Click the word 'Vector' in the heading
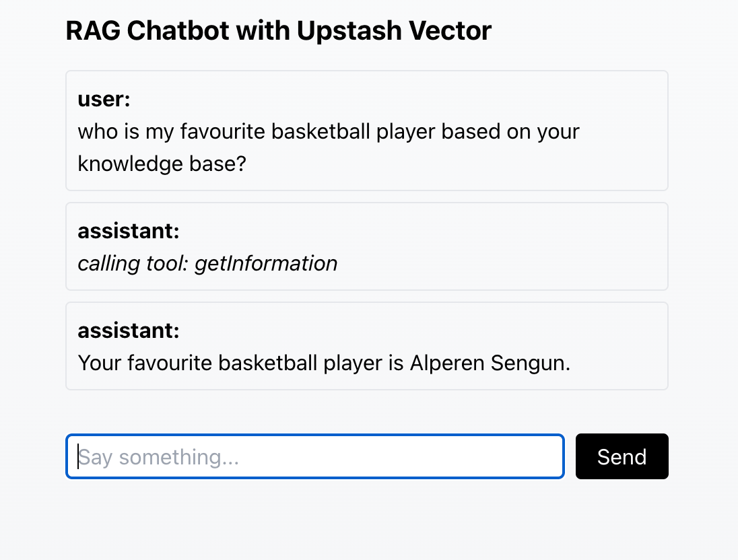The width and height of the screenshot is (738, 560). [450, 30]
